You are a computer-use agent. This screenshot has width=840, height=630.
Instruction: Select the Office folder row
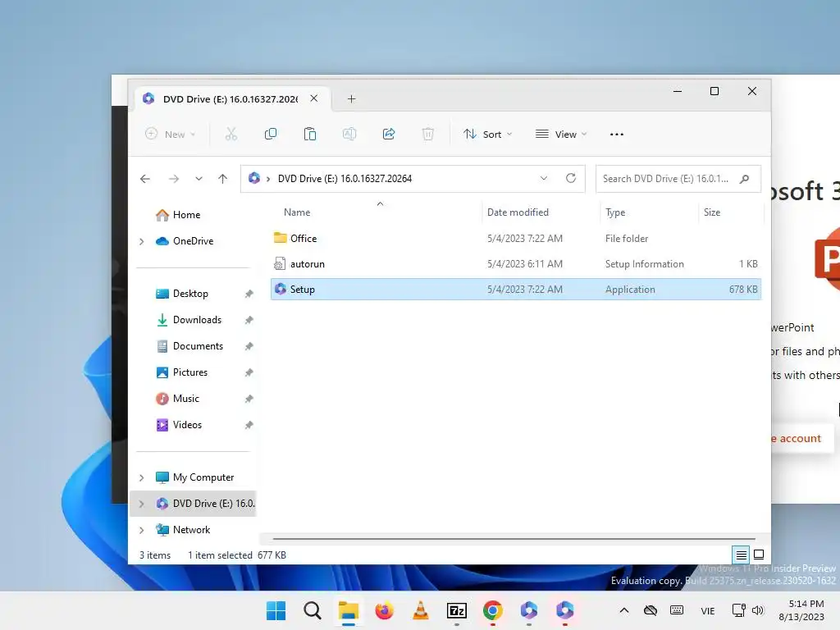pyautogui.click(x=516, y=239)
